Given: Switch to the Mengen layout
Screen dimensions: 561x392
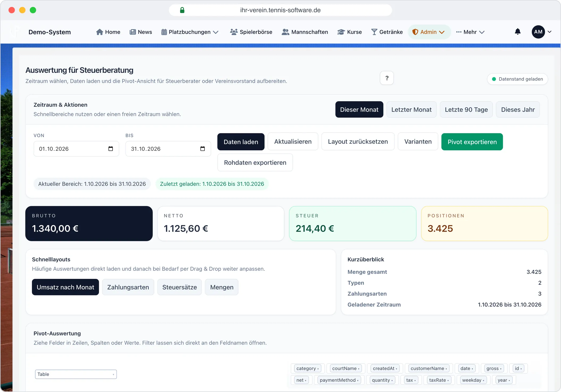Looking at the screenshot, I should [222, 287].
